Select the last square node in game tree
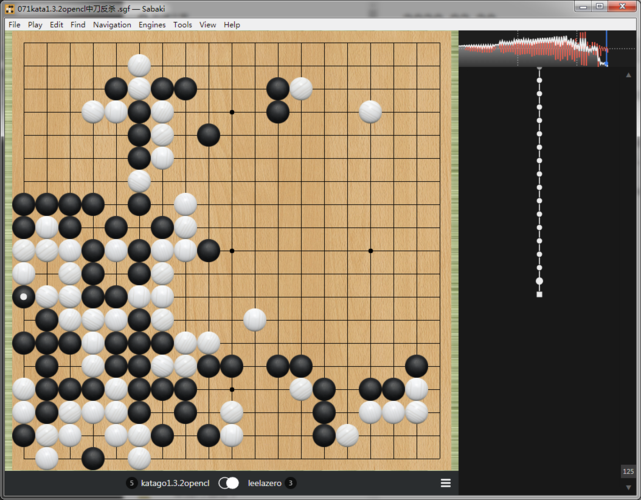 point(539,294)
